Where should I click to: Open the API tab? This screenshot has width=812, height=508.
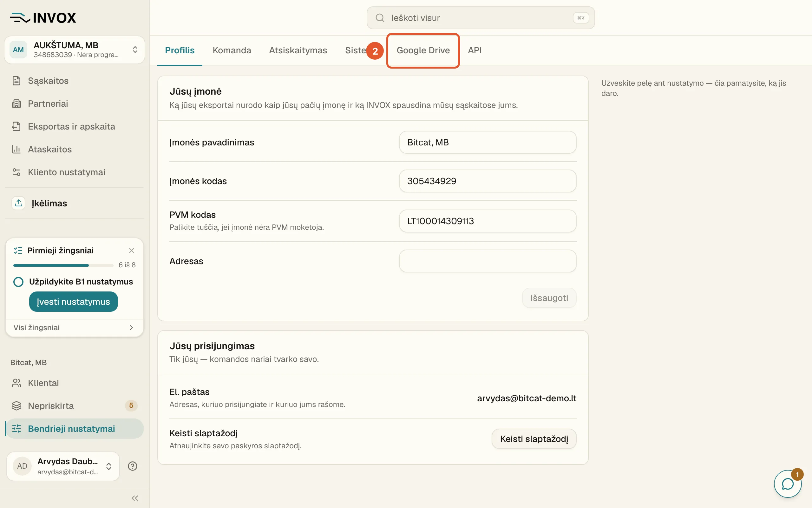pos(475,50)
